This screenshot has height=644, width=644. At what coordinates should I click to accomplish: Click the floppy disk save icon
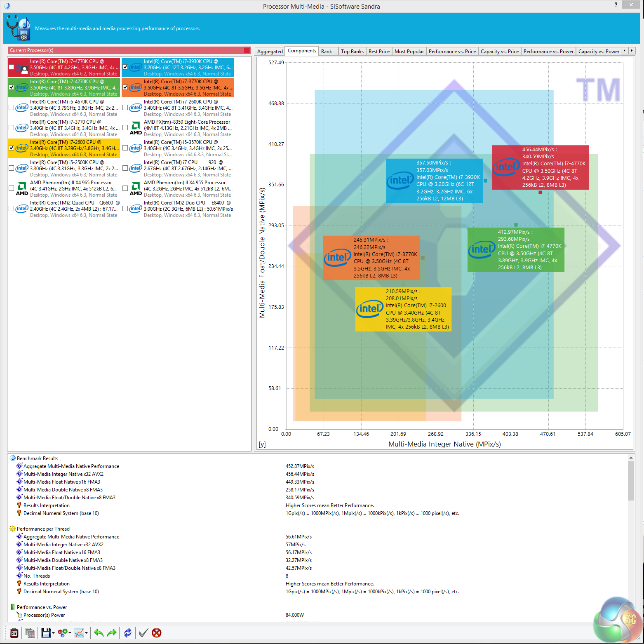click(45, 632)
